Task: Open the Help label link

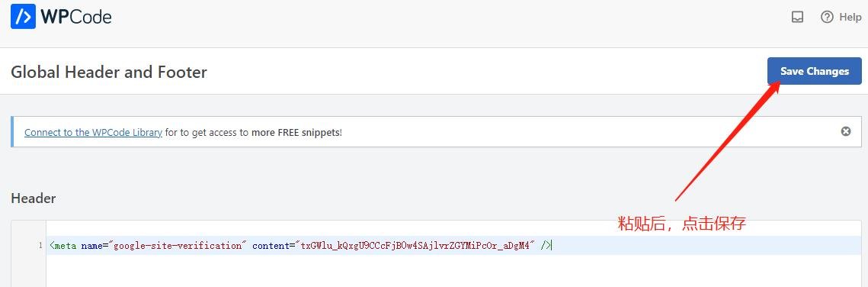Action: point(850,18)
